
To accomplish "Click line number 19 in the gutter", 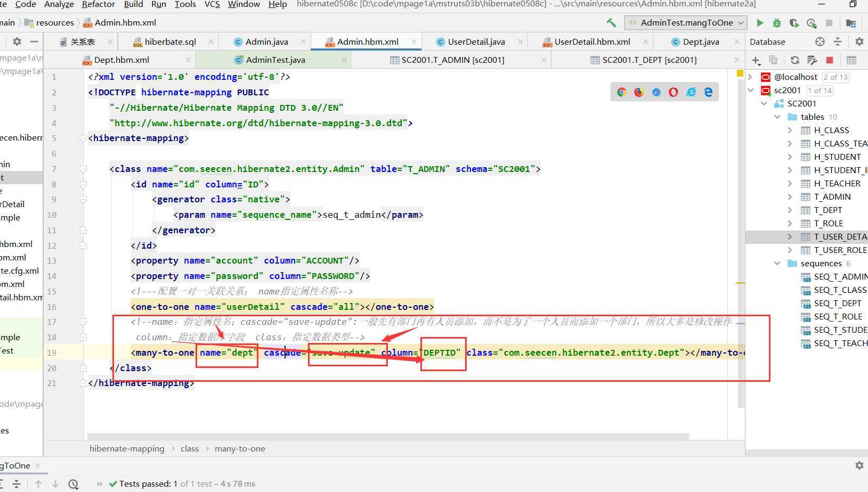I will click(x=52, y=352).
